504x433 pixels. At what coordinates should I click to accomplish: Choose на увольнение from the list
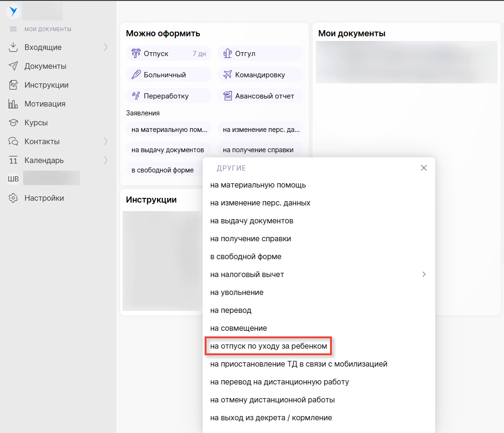point(237,292)
